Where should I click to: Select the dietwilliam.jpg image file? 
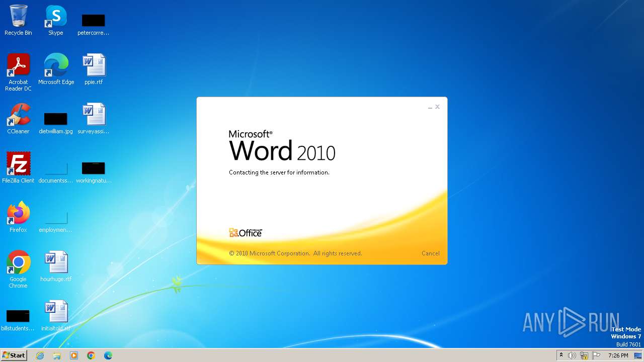pos(56,123)
